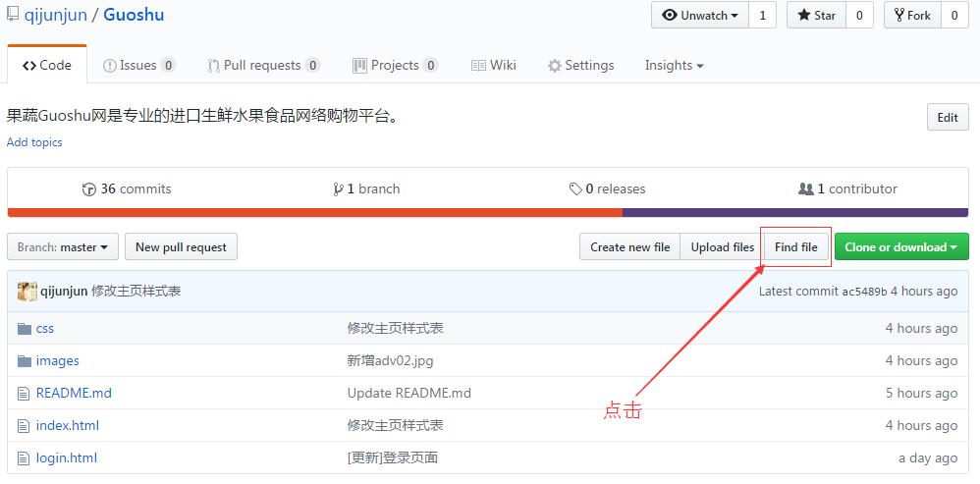Open the images folder

pos(58,361)
